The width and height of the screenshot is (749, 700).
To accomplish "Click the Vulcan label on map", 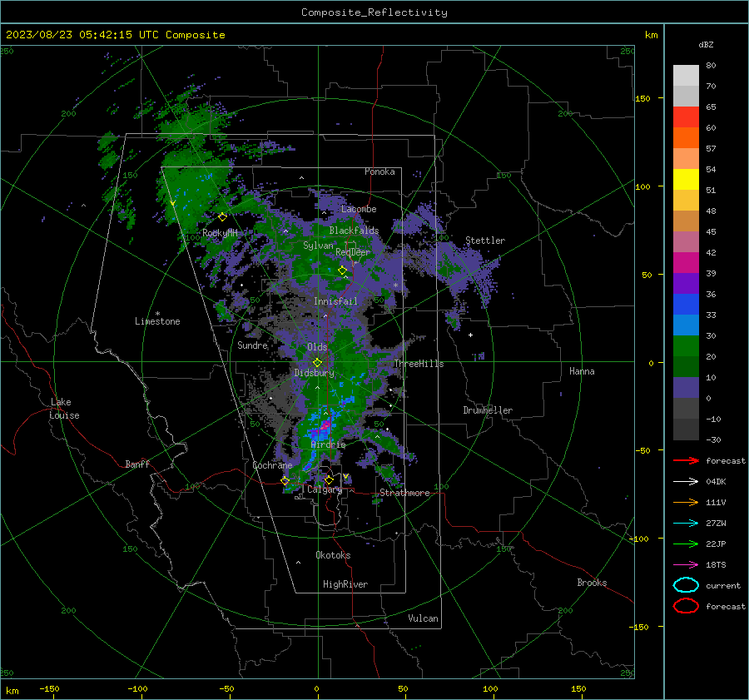I will pos(423,618).
